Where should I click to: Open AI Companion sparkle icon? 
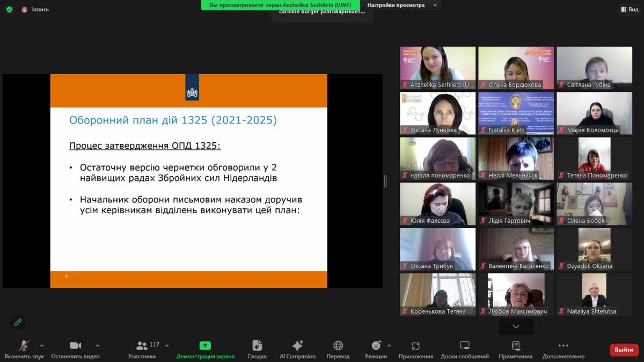coord(297,345)
